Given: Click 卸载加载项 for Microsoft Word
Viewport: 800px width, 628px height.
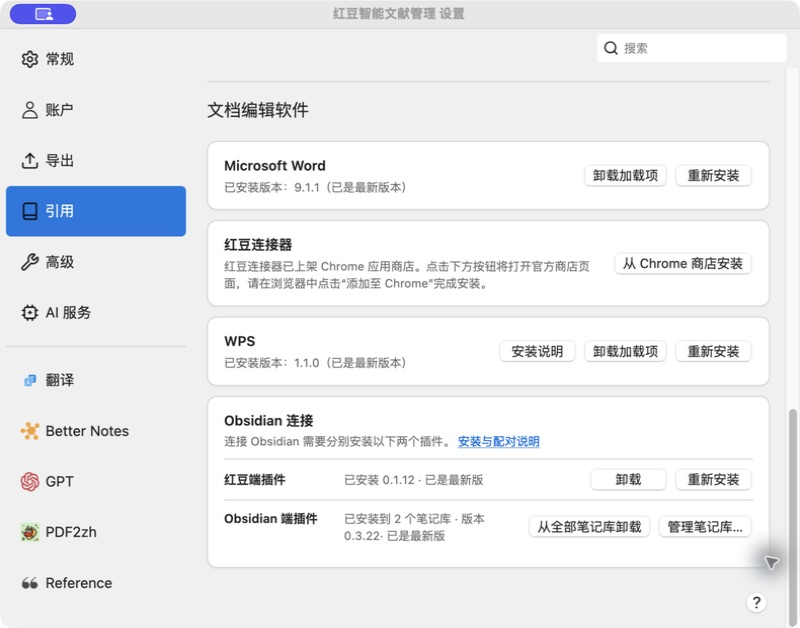Looking at the screenshot, I should 625,175.
